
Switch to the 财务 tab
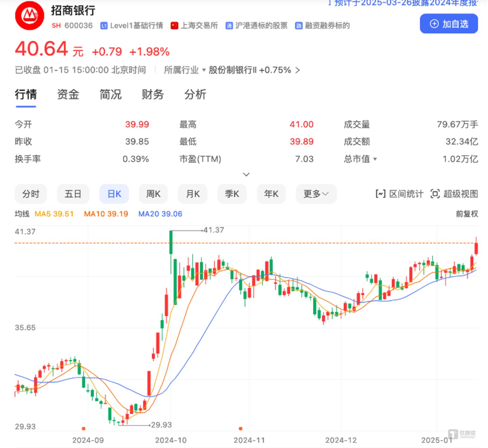click(152, 95)
